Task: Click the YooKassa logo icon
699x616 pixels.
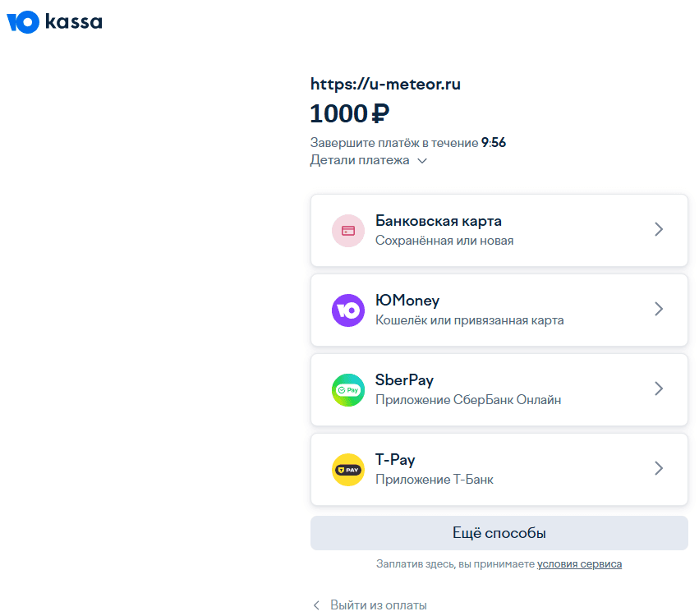Action: [23, 22]
